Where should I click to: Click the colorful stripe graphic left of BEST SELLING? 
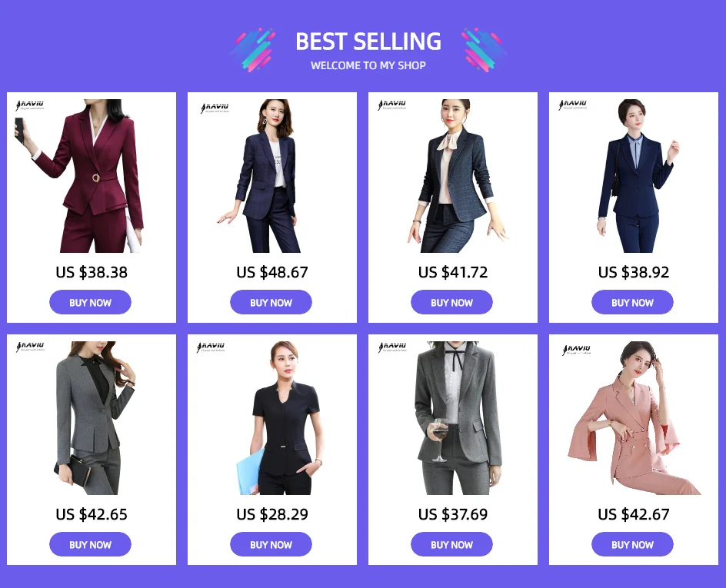point(253,50)
